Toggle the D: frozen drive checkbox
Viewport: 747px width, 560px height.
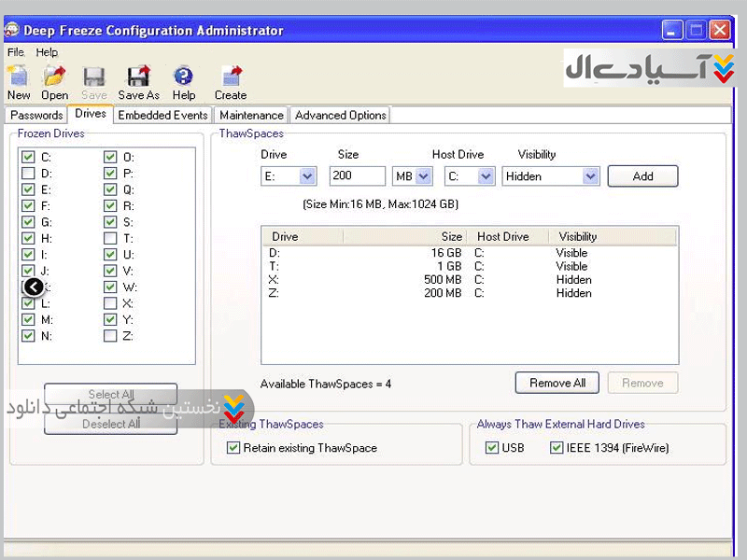tap(28, 174)
